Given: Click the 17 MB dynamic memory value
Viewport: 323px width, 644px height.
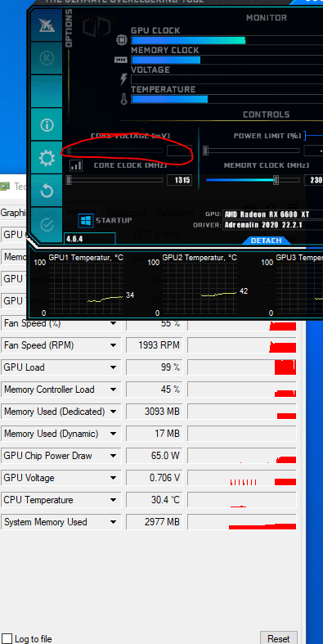Looking at the screenshot, I should pyautogui.click(x=155, y=435).
